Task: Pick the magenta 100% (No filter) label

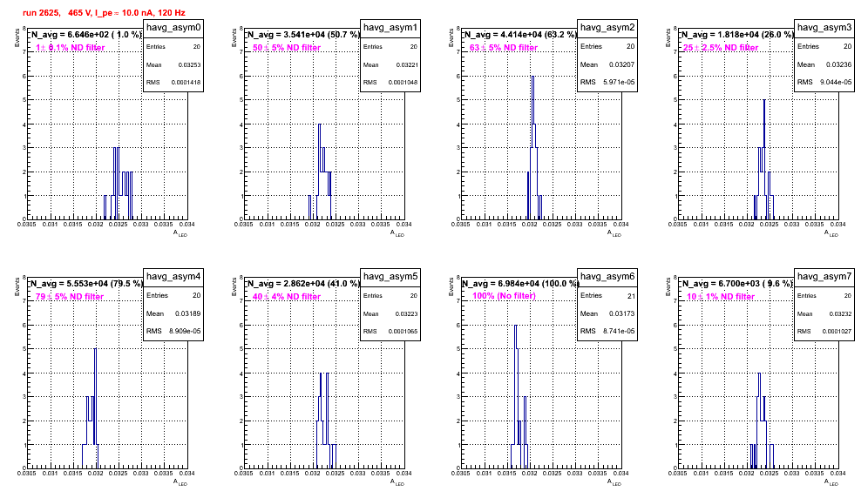Action: 505,296
